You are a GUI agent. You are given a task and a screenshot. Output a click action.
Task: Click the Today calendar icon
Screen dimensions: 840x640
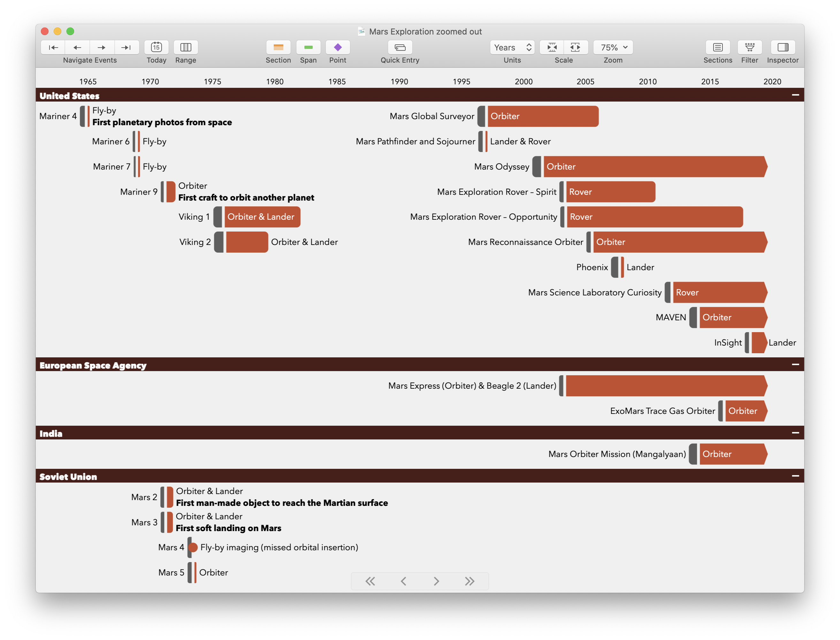156,47
